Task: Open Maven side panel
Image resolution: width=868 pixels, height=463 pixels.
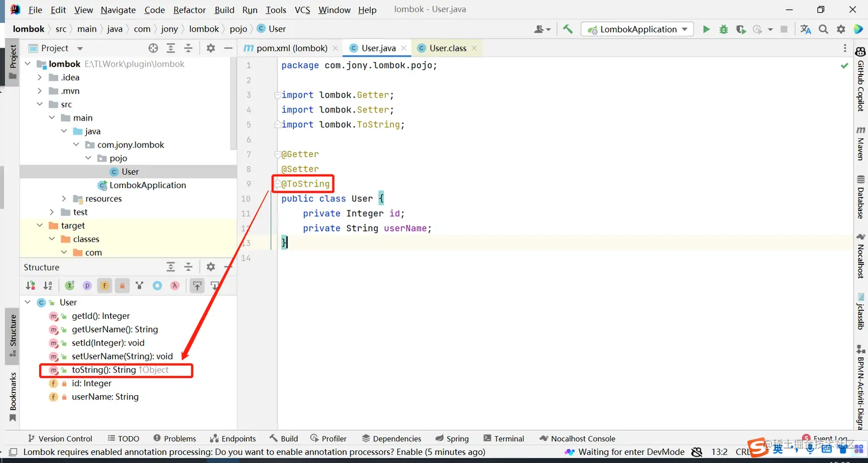Action: [860, 143]
